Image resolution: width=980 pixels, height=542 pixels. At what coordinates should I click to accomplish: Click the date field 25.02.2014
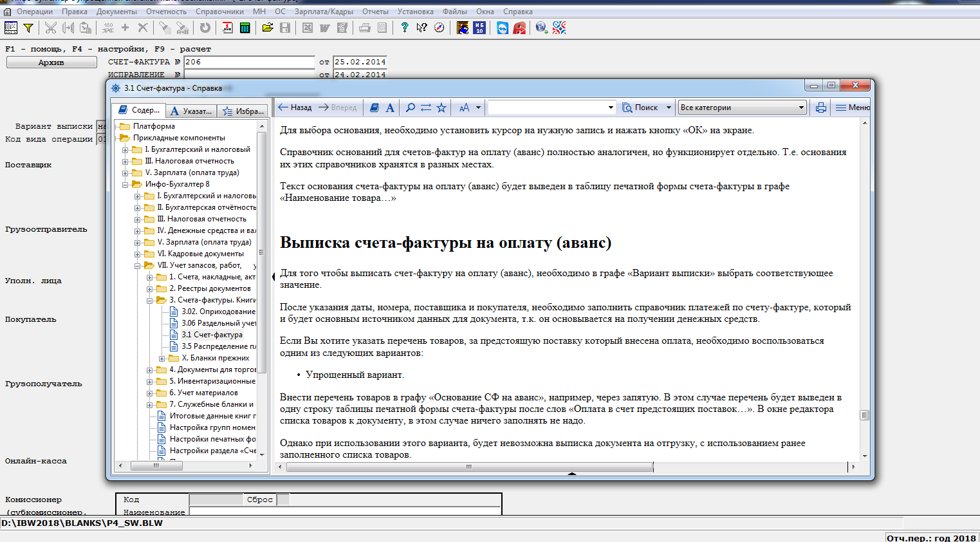pyautogui.click(x=360, y=62)
